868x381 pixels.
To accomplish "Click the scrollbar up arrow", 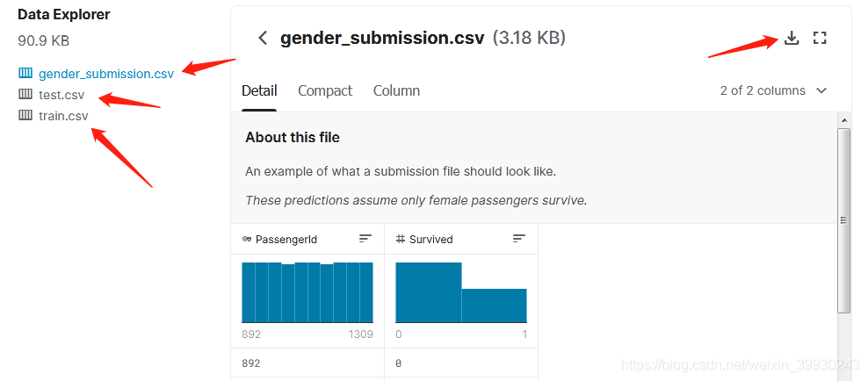I will click(x=843, y=120).
